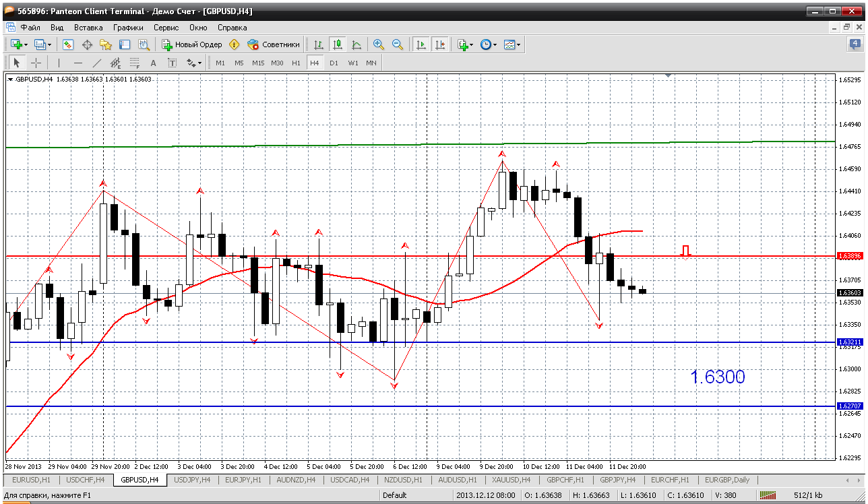The image size is (868, 504).
Task: Select H4 in the periodicity toolbar
Action: click(x=315, y=63)
